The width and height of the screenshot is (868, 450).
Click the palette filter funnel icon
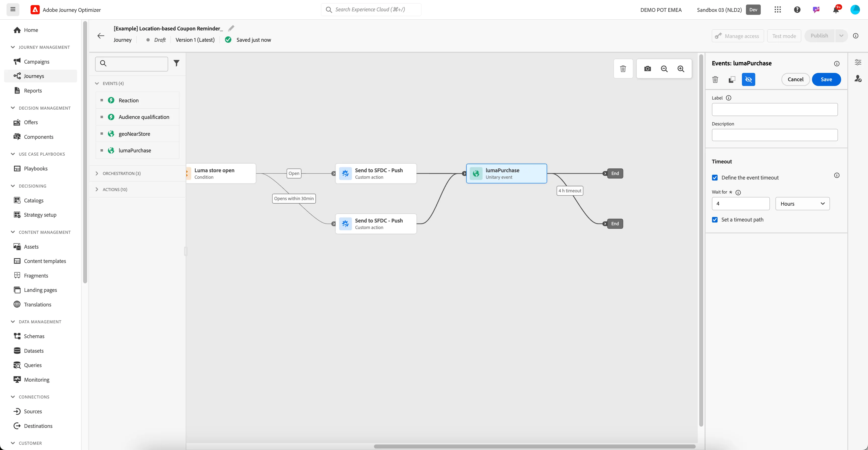click(x=176, y=63)
